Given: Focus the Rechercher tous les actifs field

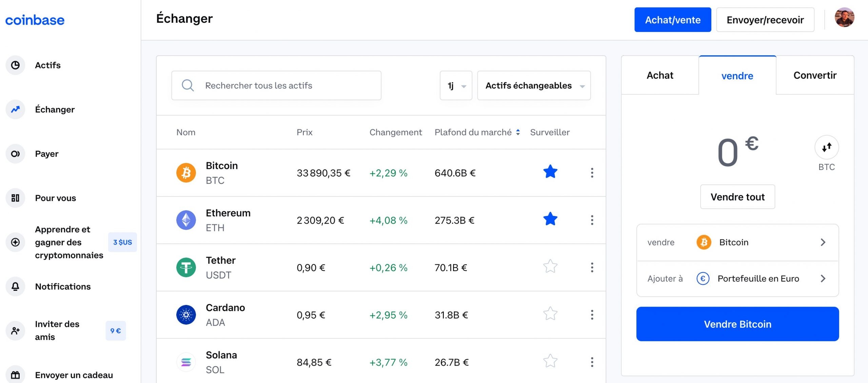Looking at the screenshot, I should coord(276,85).
